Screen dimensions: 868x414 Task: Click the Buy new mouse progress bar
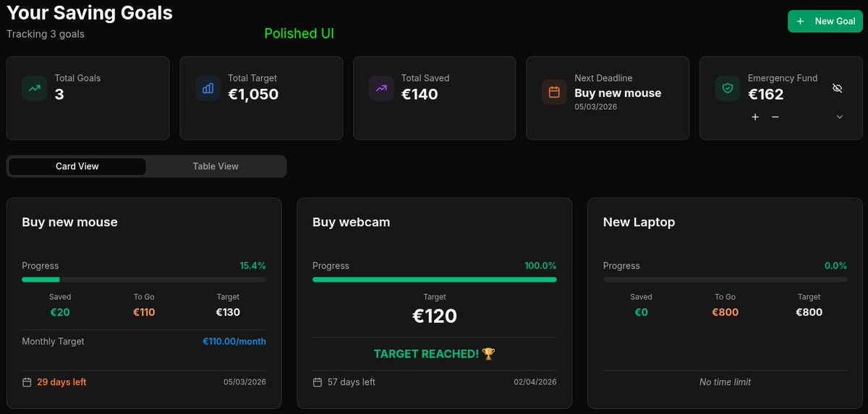coord(144,280)
